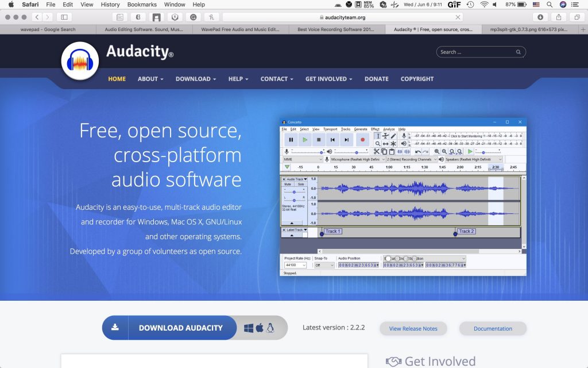Click red Record button in Concerto screenshot
The image size is (588, 368).
pos(362,140)
